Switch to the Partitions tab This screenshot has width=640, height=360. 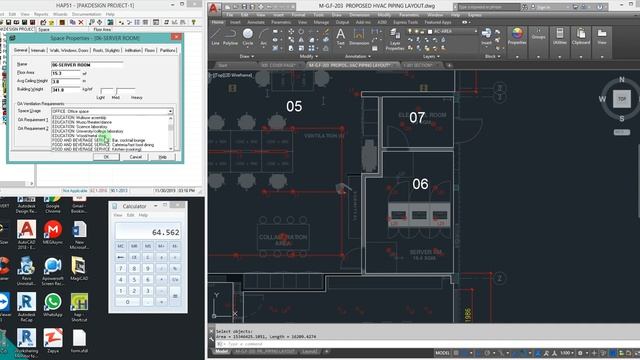click(x=168, y=50)
